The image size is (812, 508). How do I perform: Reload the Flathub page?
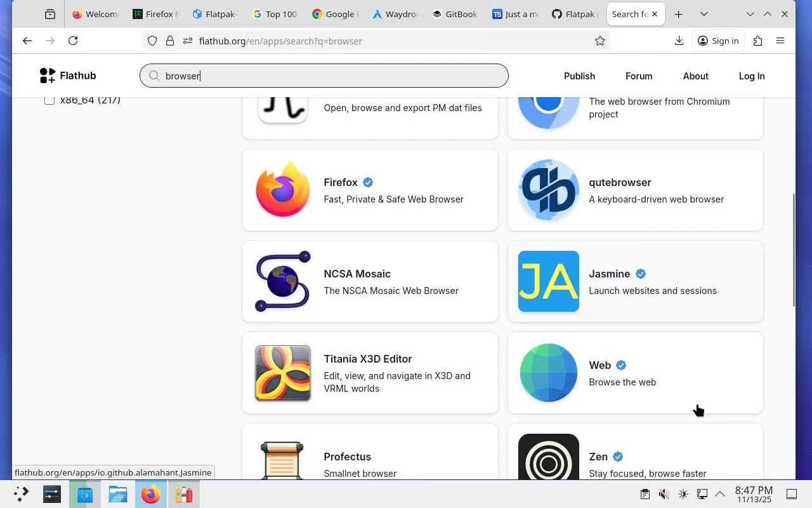pyautogui.click(x=73, y=41)
